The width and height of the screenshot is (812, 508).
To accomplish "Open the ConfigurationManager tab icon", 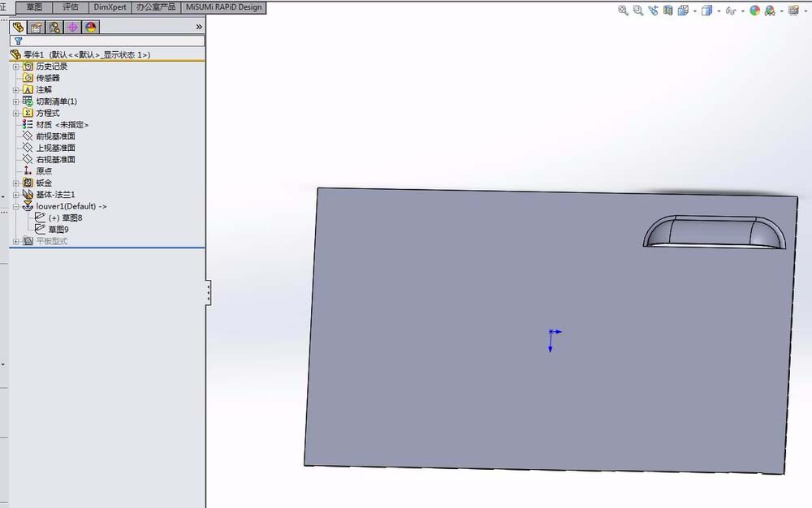I will (54, 27).
